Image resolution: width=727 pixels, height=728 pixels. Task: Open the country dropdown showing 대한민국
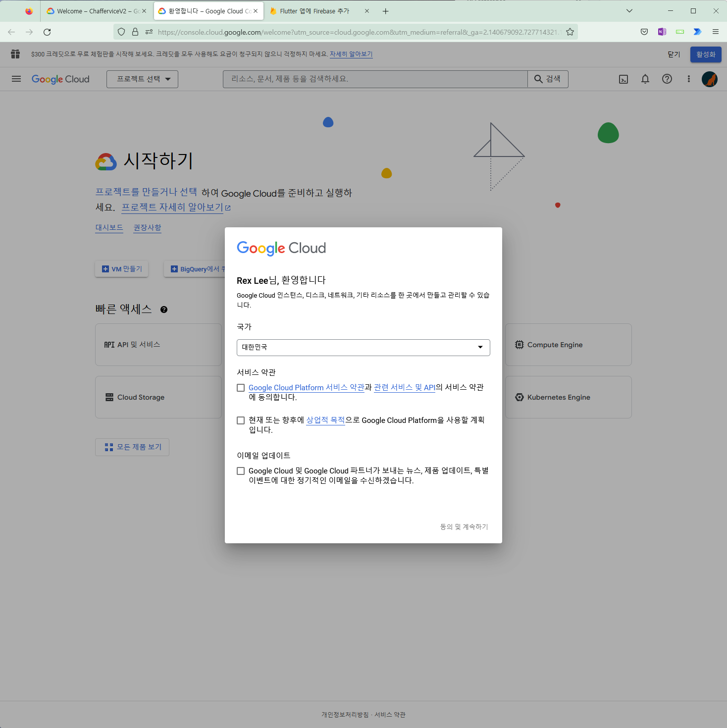point(363,348)
